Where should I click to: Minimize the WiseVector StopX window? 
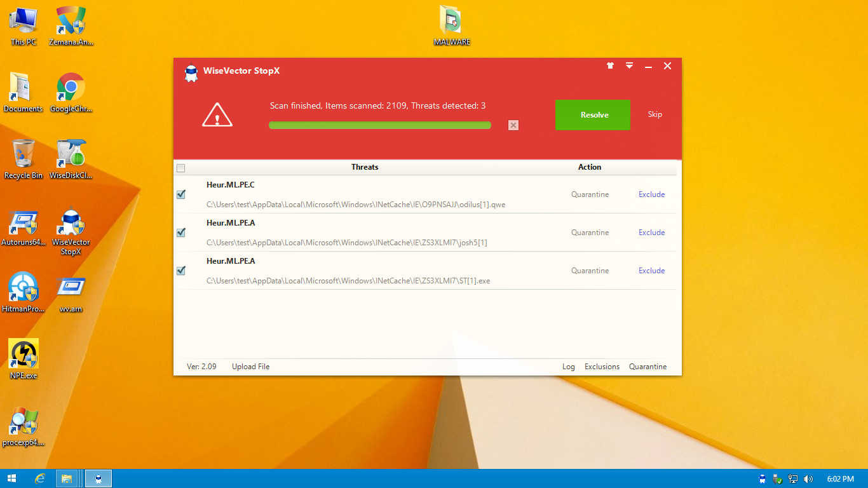648,66
